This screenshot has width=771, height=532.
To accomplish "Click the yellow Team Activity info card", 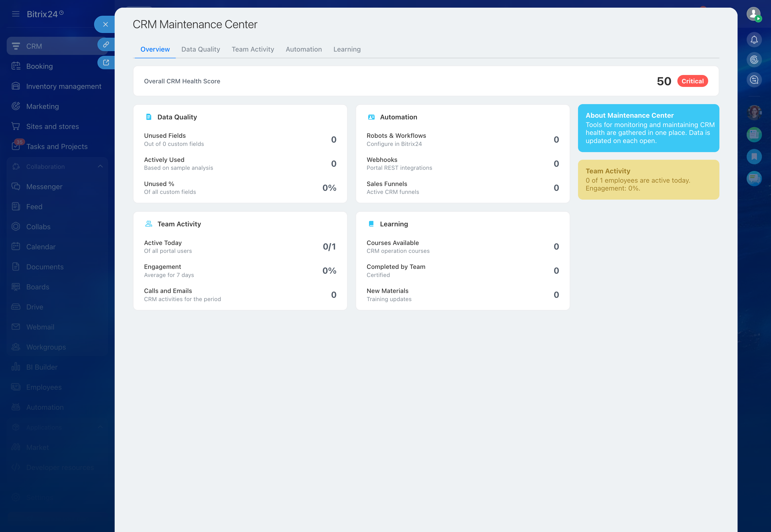I will click(x=648, y=180).
